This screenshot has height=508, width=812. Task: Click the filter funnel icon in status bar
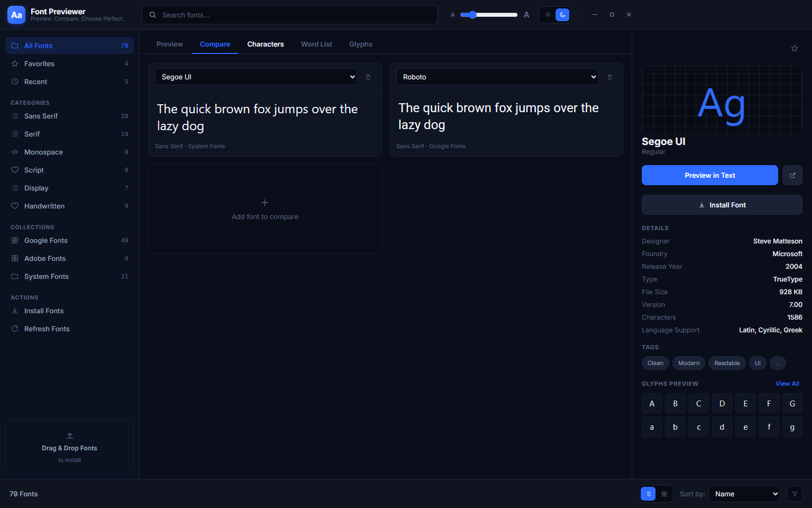coord(795,494)
